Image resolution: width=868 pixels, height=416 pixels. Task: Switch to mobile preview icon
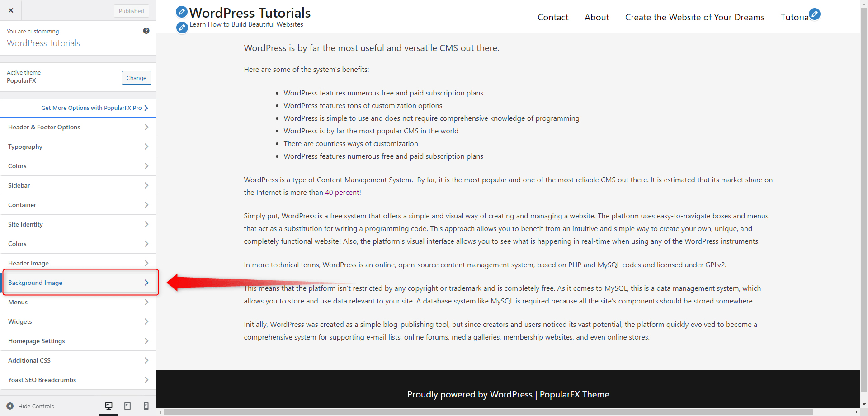pos(146,406)
